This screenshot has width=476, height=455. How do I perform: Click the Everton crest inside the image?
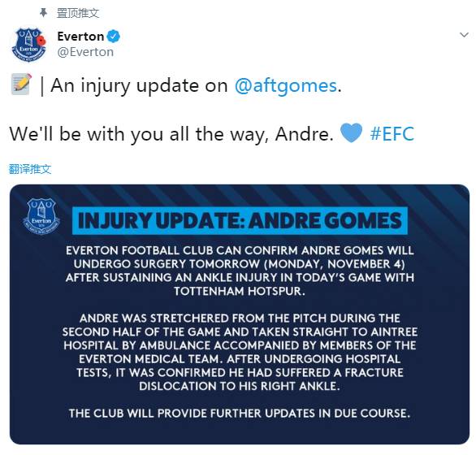pos(41,215)
